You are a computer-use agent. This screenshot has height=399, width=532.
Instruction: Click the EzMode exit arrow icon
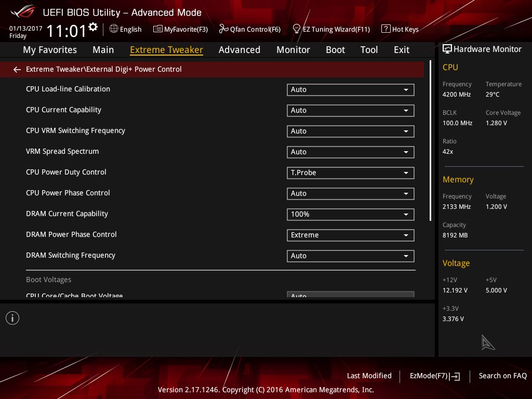point(455,376)
